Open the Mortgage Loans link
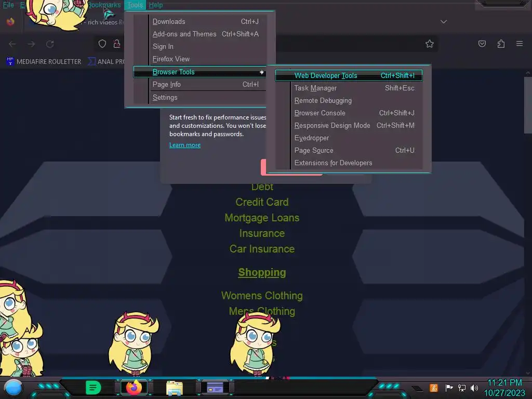Image resolution: width=532 pixels, height=399 pixels. click(262, 218)
